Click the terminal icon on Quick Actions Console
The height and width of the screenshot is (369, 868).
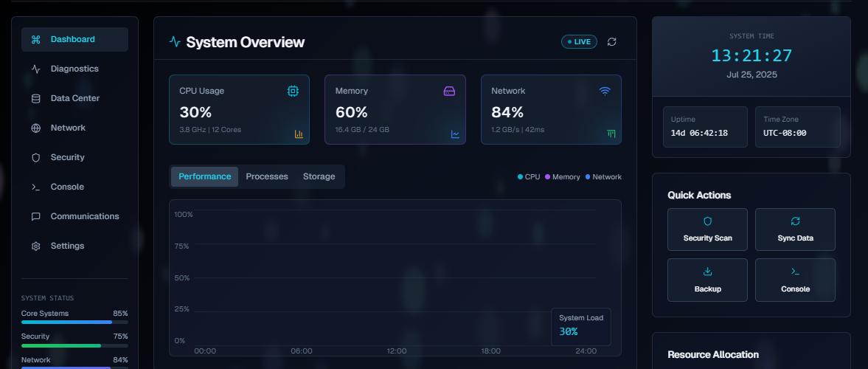pyautogui.click(x=796, y=272)
